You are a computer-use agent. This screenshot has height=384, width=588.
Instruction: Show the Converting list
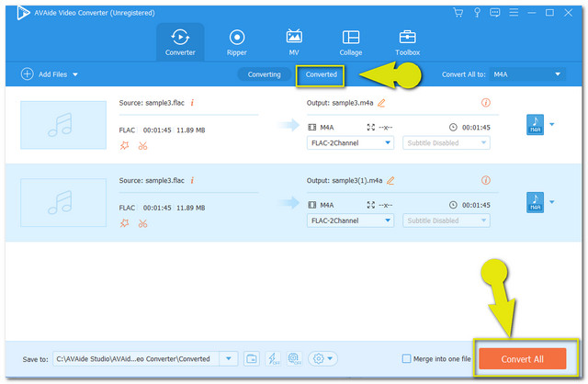264,74
